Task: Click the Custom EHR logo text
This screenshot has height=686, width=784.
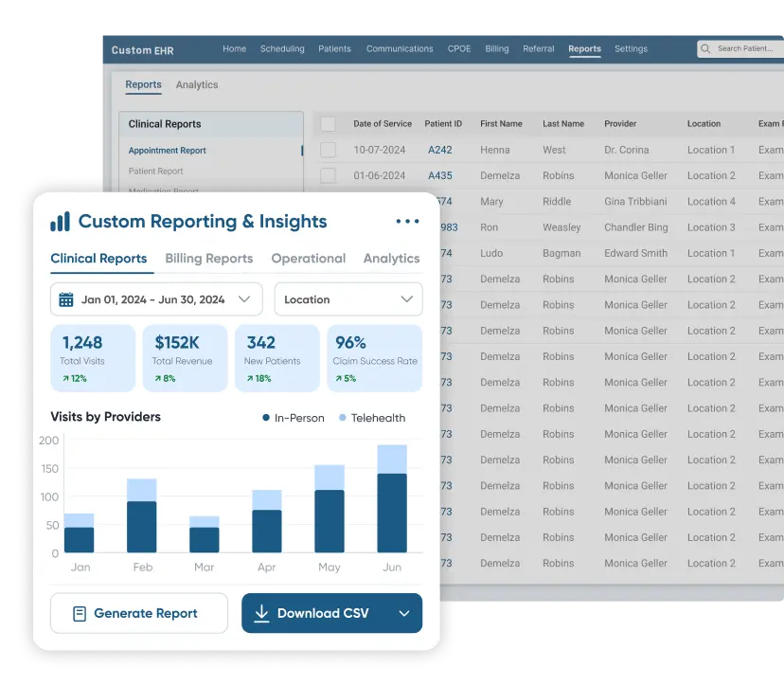Action: tap(142, 50)
